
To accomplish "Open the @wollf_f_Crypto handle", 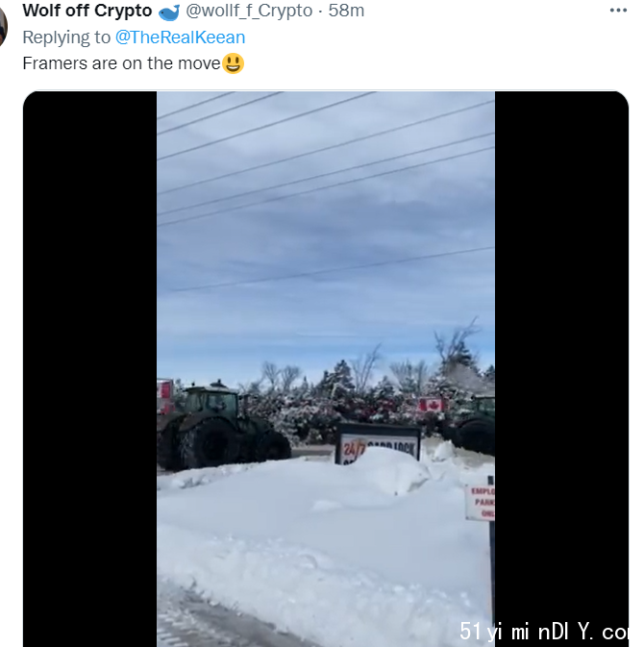I will point(249,11).
